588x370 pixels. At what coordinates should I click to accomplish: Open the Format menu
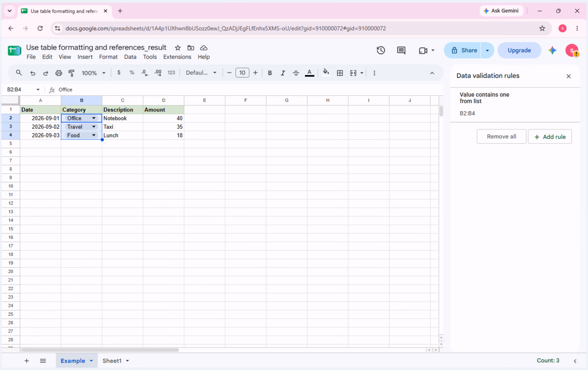click(x=108, y=57)
